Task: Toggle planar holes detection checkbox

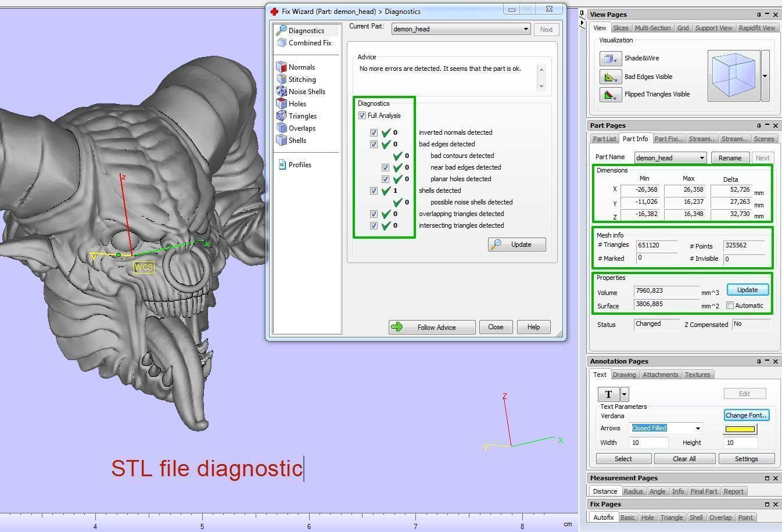Action: pyautogui.click(x=385, y=179)
